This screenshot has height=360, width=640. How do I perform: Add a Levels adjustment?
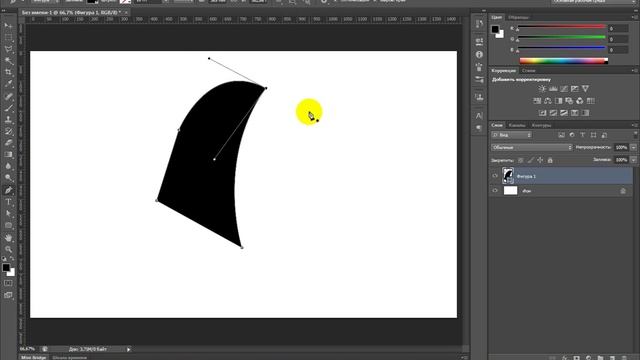553,89
